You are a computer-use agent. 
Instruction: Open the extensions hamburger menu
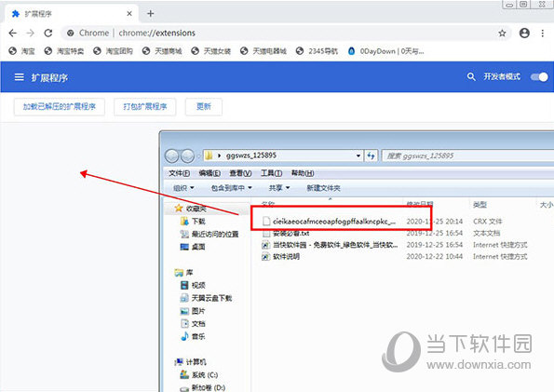(x=19, y=77)
